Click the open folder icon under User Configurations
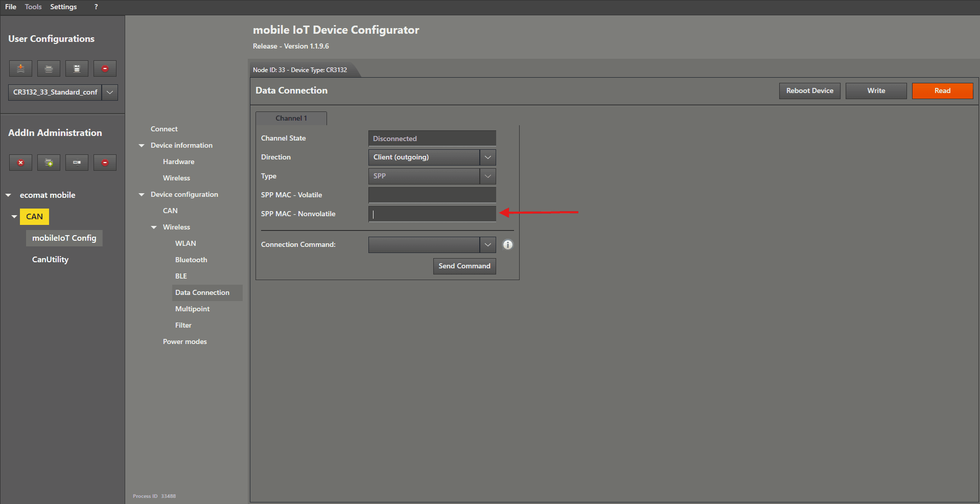980x504 pixels. 49,68
